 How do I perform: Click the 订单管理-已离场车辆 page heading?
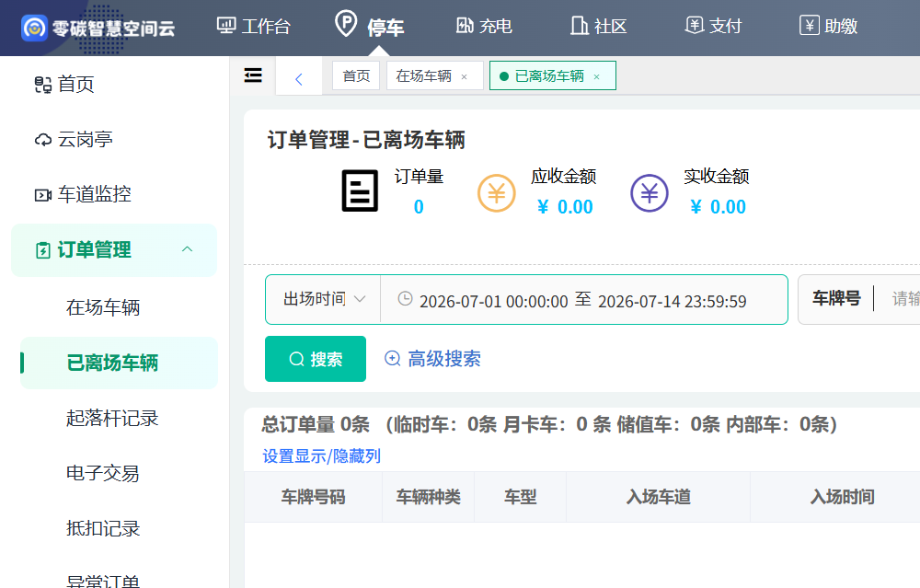(x=366, y=140)
